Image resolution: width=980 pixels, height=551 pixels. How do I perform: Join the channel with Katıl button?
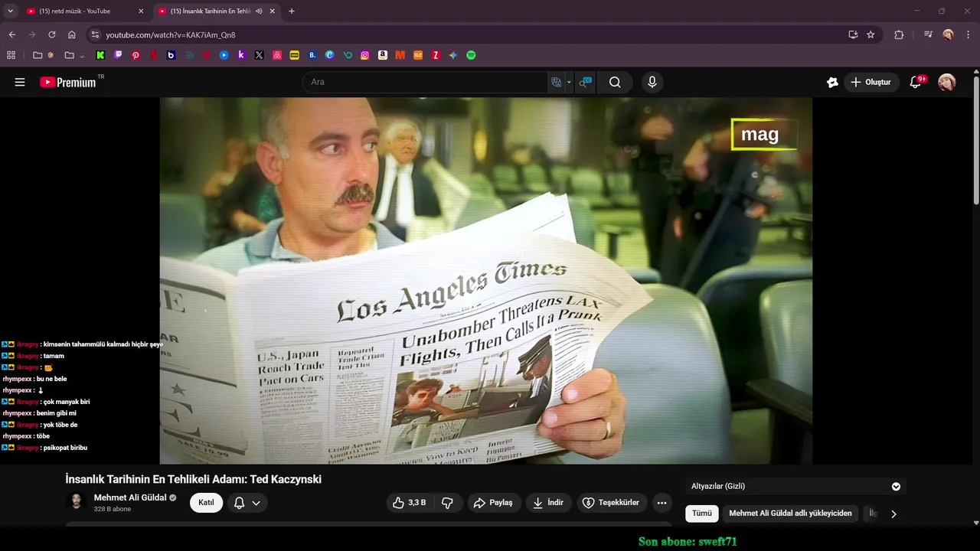click(x=206, y=503)
